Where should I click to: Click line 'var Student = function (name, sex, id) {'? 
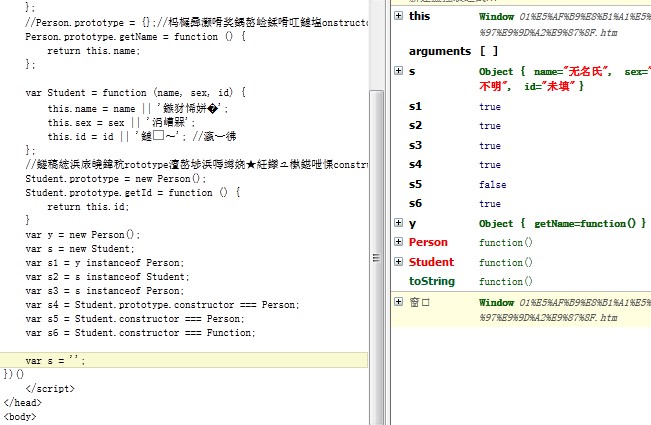click(135, 93)
